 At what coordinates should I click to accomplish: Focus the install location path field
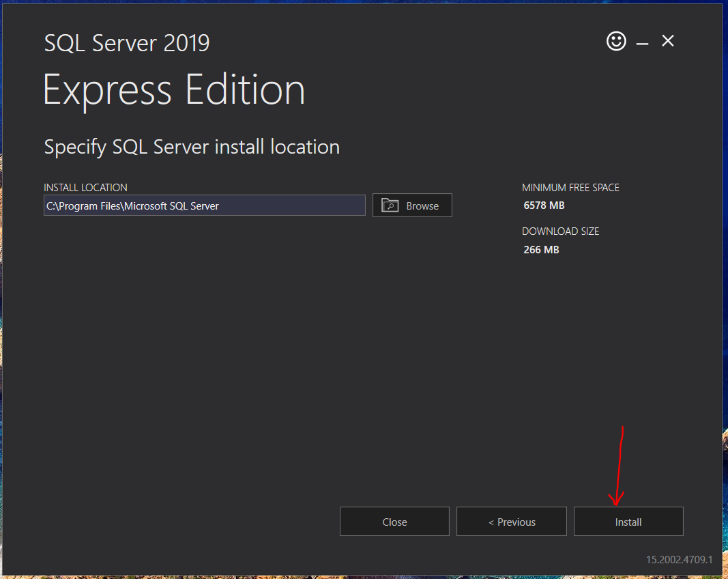pos(204,206)
